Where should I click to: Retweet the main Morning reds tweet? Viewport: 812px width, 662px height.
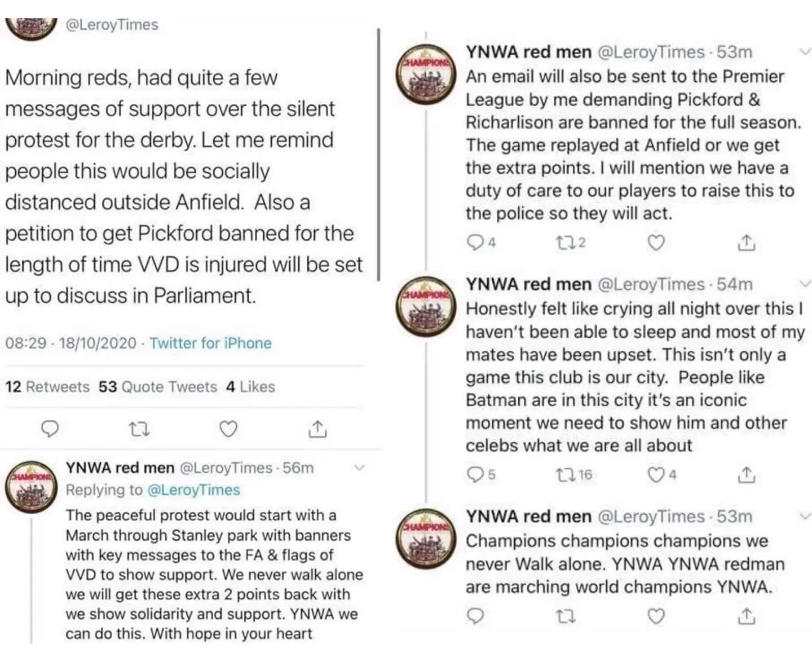point(139,430)
